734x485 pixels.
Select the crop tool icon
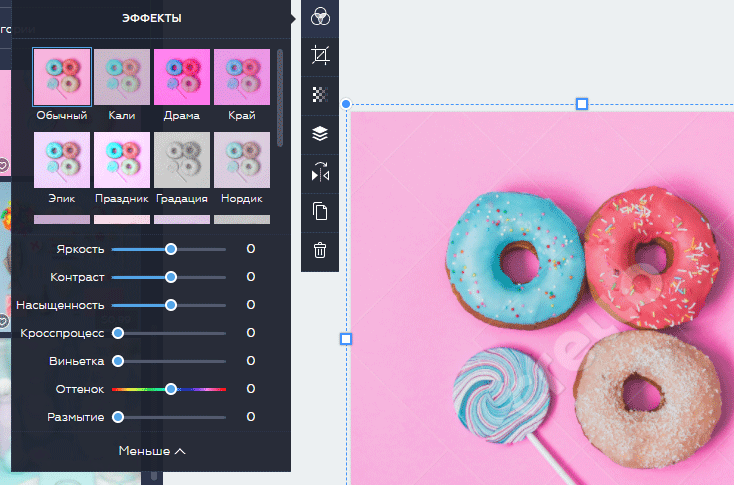(x=320, y=55)
